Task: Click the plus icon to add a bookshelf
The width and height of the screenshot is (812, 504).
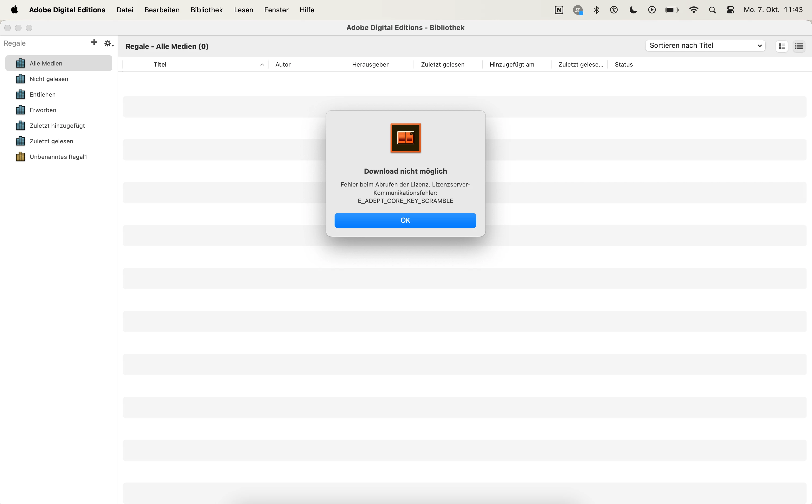Action: pyautogui.click(x=94, y=42)
